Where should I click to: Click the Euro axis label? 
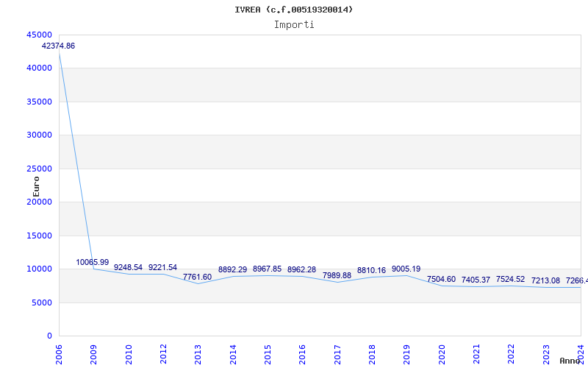(36, 187)
